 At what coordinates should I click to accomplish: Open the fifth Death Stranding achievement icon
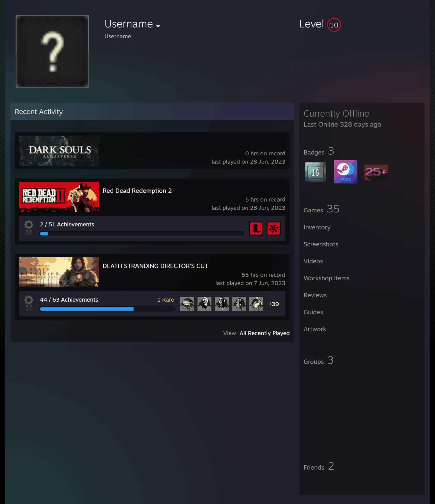256,304
